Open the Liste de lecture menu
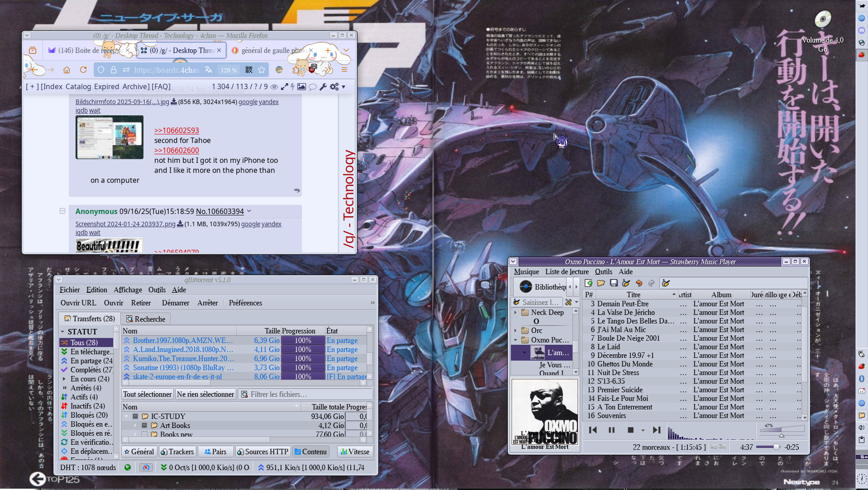This screenshot has width=868, height=490. (567, 271)
